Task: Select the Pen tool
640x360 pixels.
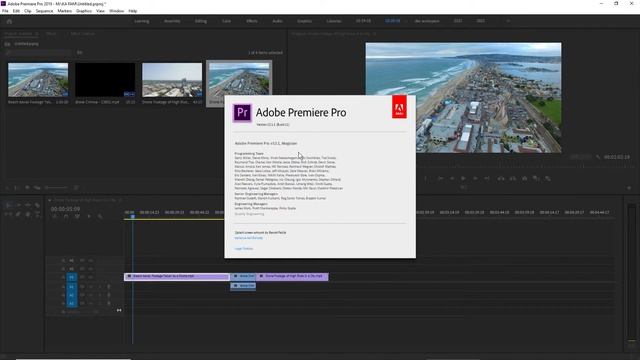Action: click(x=18, y=214)
